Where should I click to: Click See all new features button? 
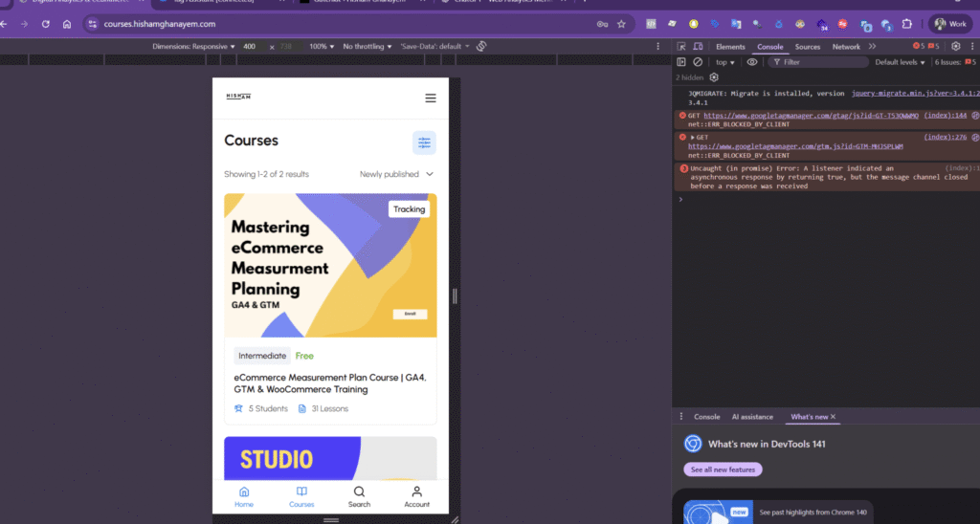(x=724, y=469)
